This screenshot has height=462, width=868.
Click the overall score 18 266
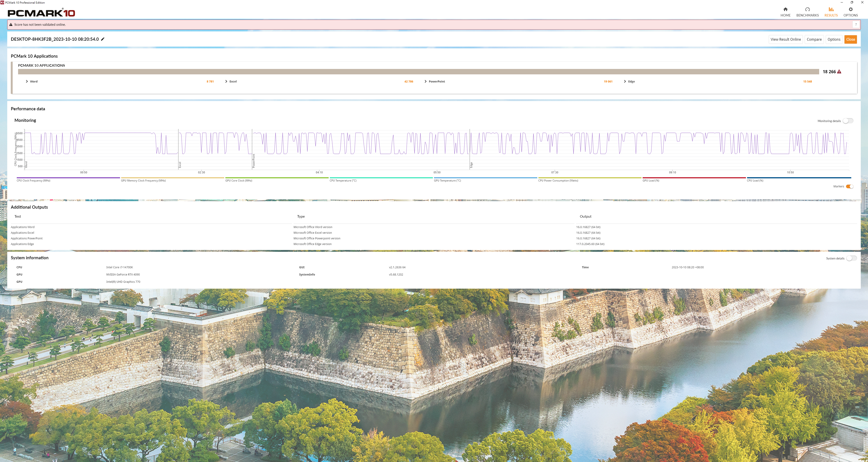829,72
